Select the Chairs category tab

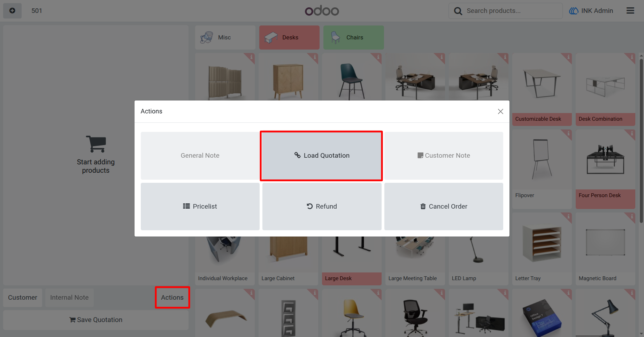point(353,37)
